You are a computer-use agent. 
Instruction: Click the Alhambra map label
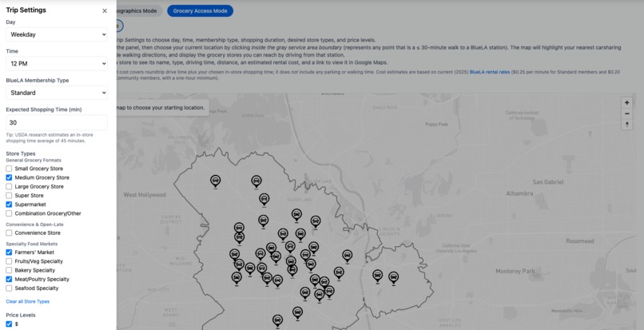coord(519,193)
